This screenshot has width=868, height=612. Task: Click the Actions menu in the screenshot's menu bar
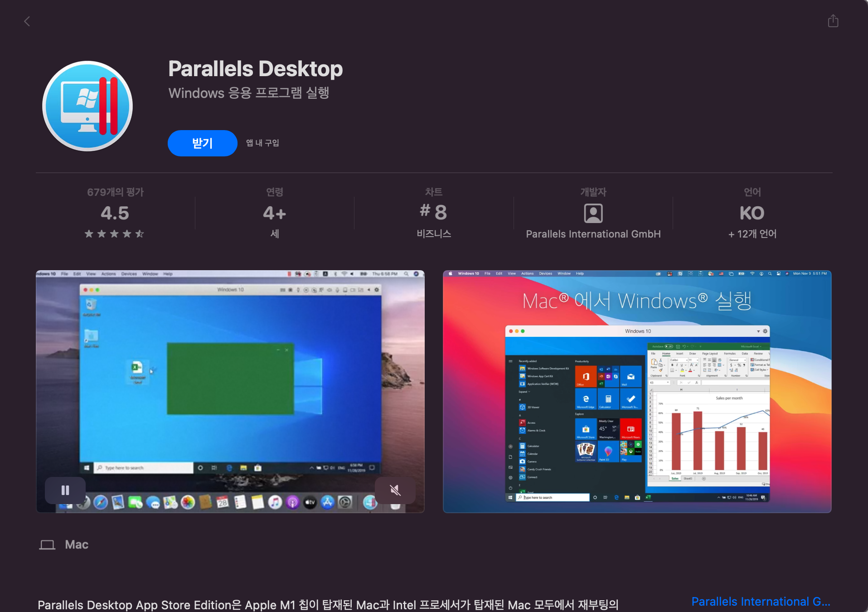[527, 274]
